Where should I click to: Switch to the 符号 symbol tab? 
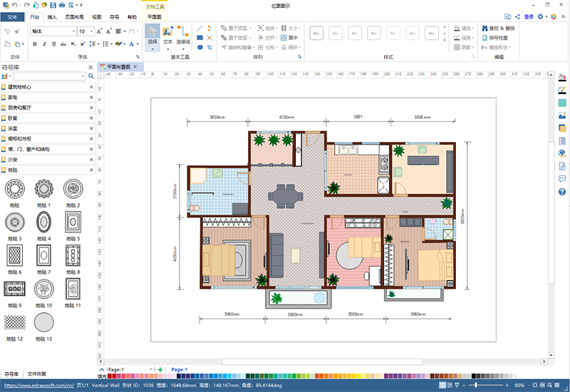tap(114, 16)
